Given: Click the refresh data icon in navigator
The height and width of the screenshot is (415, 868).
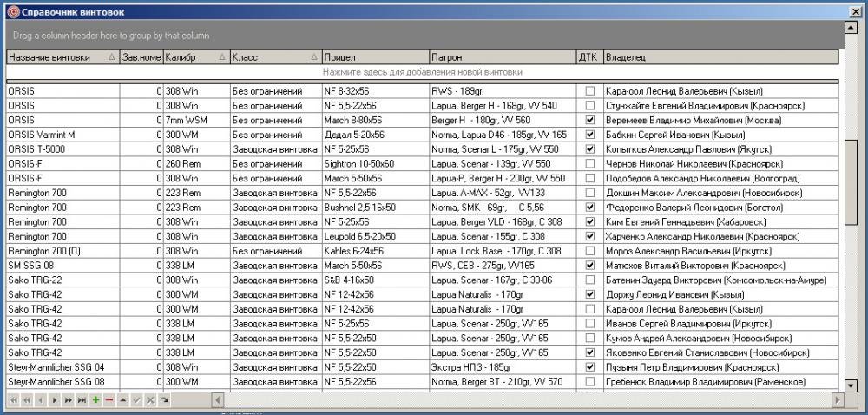Looking at the screenshot, I should (163, 399).
